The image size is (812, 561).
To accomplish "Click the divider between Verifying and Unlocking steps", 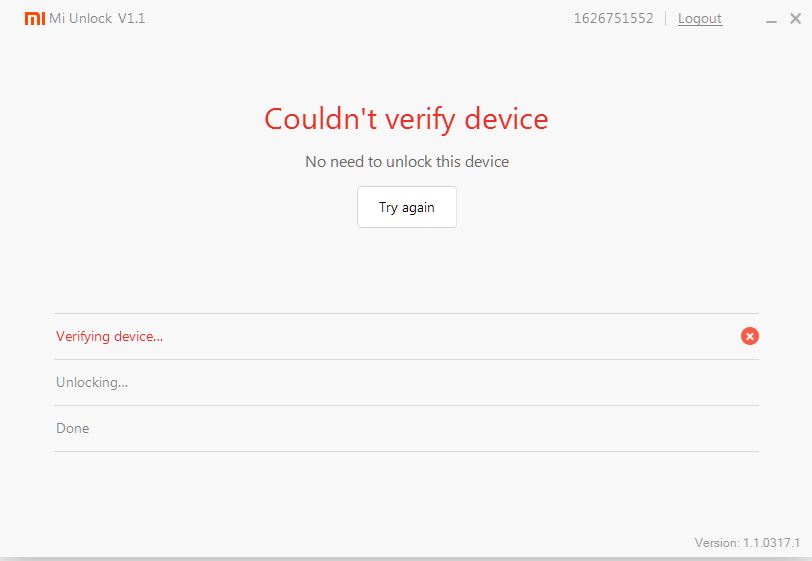I will 406,359.
